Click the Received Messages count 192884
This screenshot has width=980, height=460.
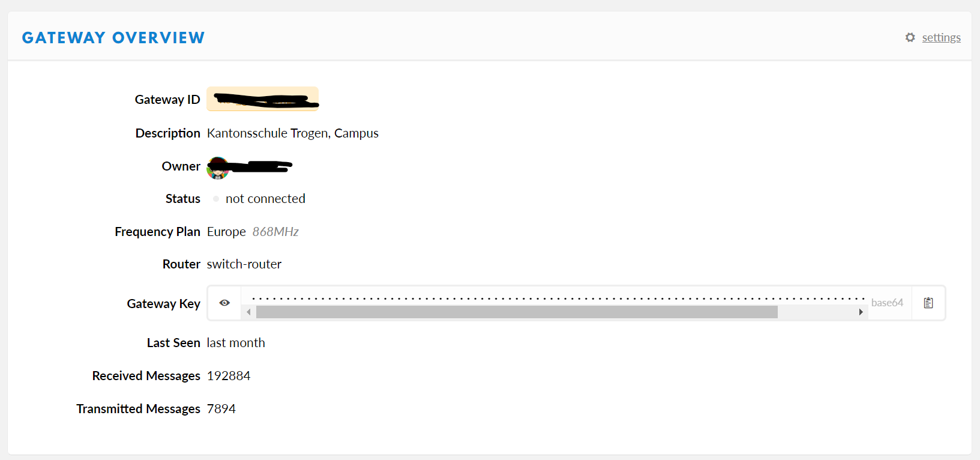click(x=229, y=376)
